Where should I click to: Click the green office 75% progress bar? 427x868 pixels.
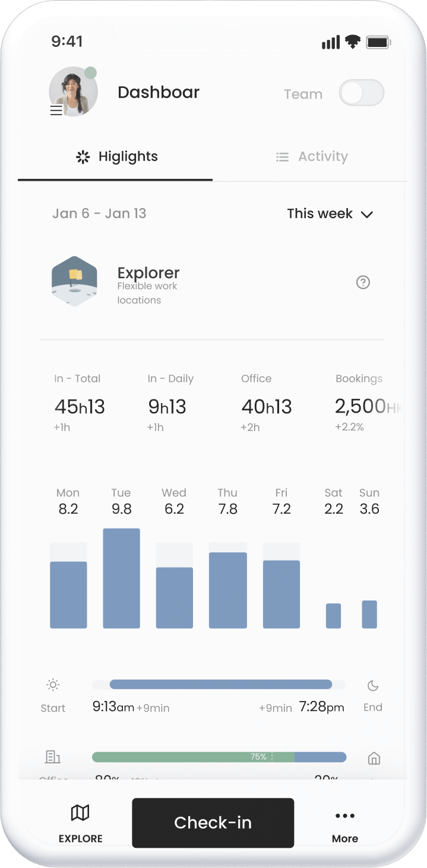point(193,757)
